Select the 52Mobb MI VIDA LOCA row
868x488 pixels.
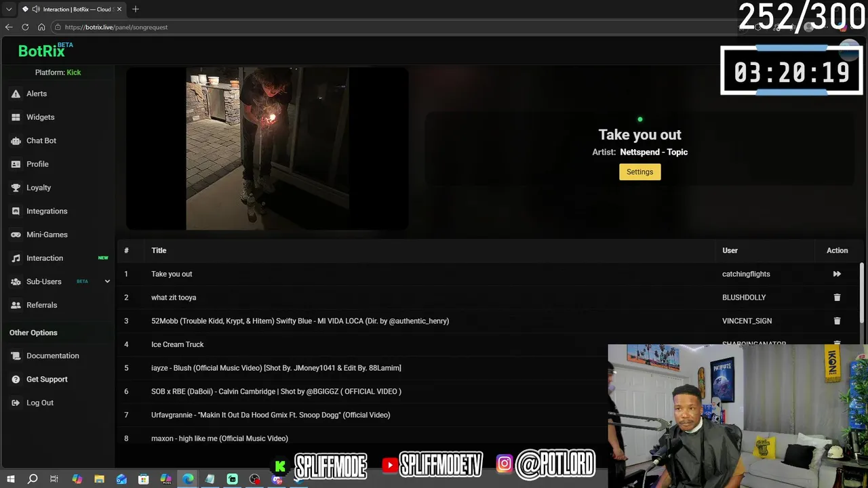(300, 321)
